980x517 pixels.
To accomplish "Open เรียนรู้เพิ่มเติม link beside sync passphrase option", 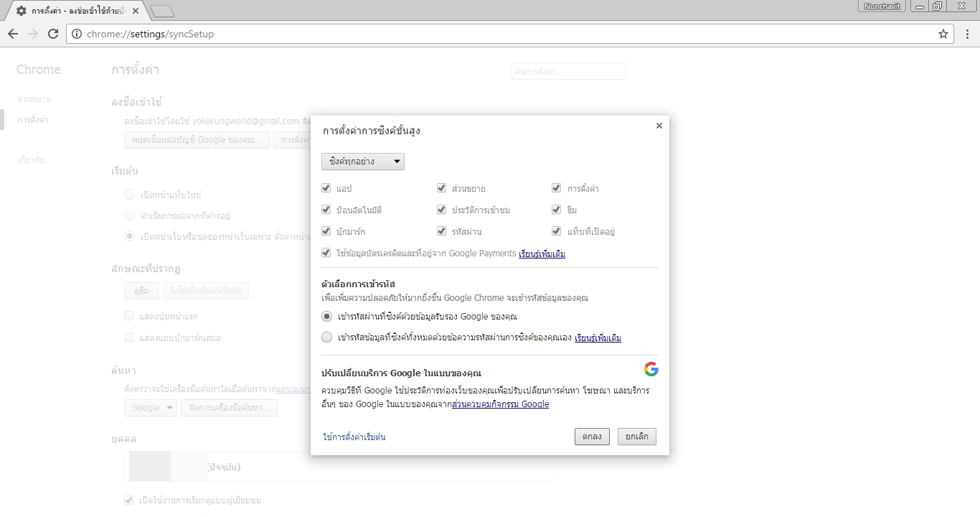I will pos(598,337).
